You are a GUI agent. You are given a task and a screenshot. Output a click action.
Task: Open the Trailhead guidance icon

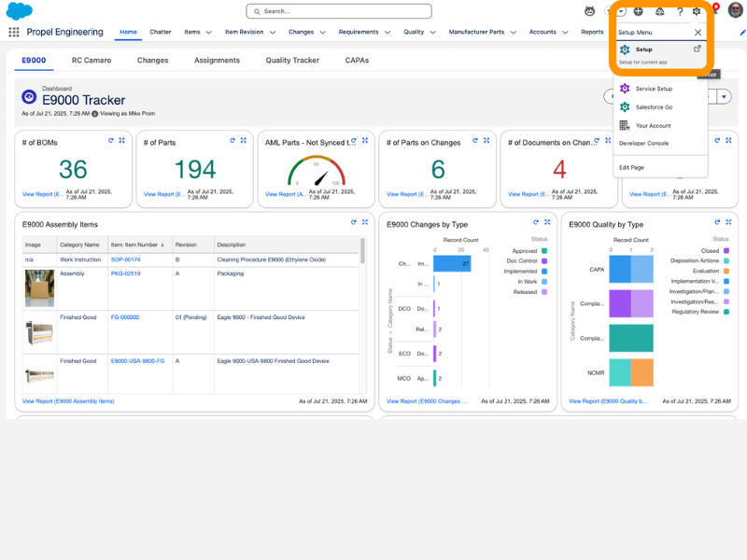point(660,11)
